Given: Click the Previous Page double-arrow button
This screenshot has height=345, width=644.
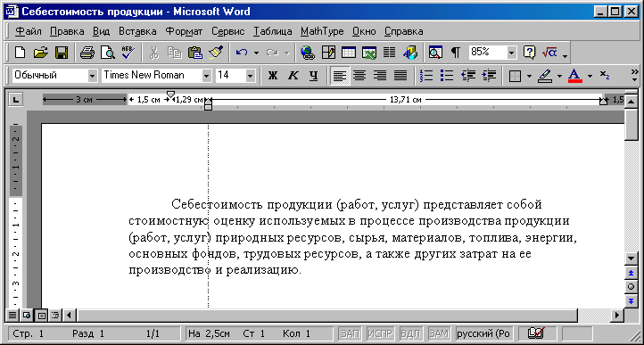Looking at the screenshot, I should [632, 273].
